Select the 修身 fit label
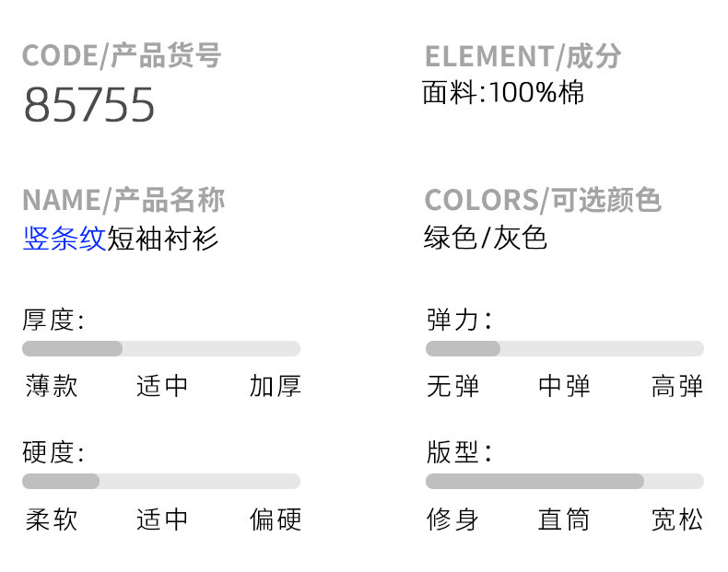The image size is (728, 572). pos(453,519)
